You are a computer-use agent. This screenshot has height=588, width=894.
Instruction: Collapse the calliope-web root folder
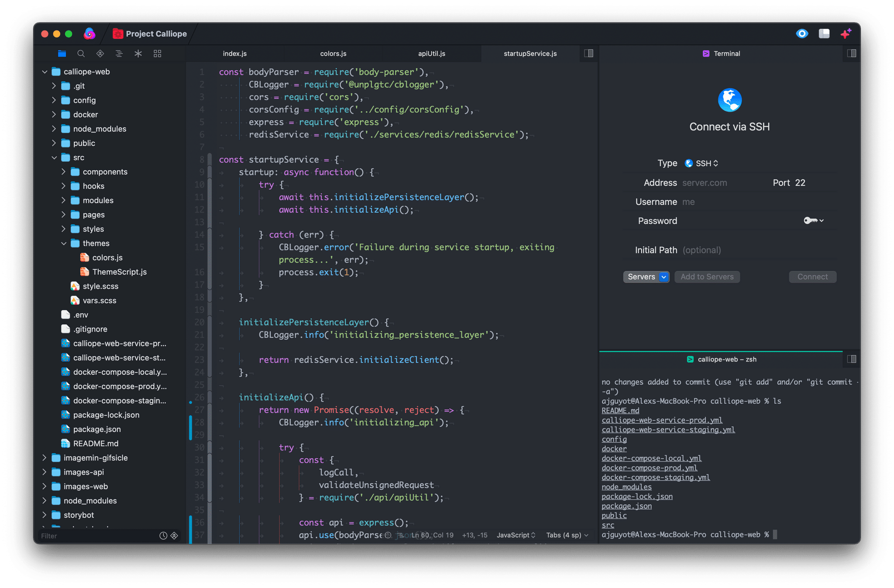click(45, 72)
